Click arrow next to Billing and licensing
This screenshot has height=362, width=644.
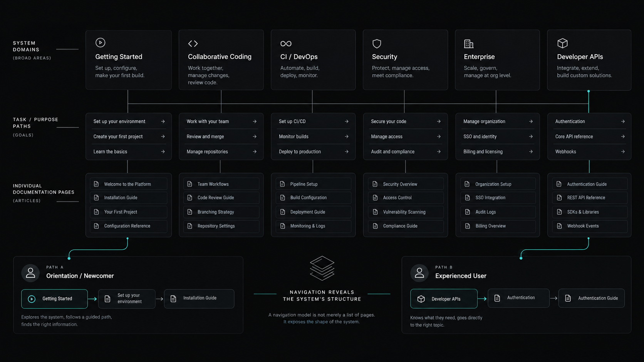click(531, 152)
